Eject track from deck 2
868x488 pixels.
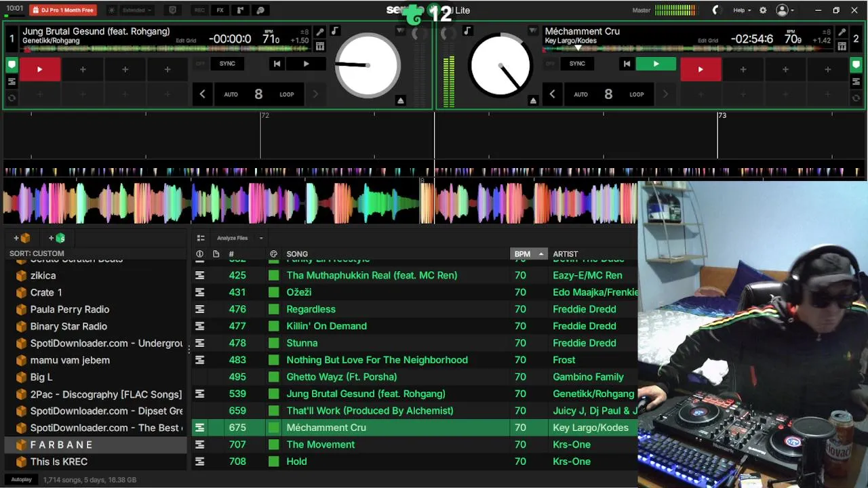533,100
